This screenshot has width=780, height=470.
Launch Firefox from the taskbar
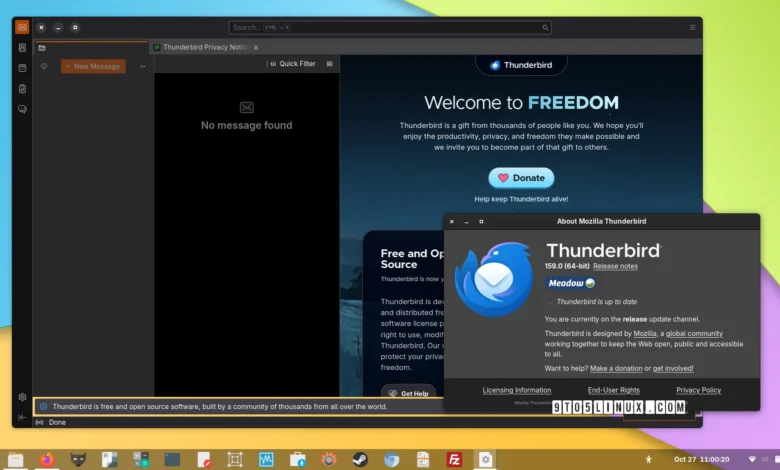pos(47,460)
